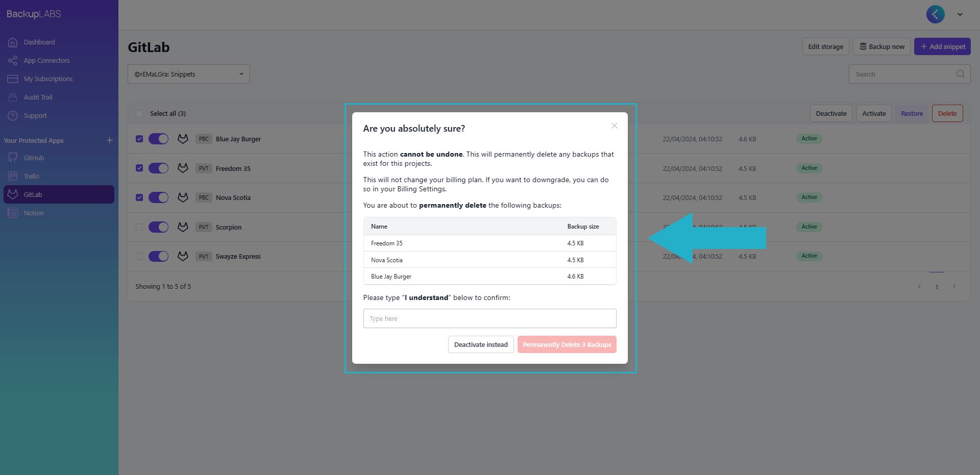Open Audit Trail menu item
Viewport: 980px width, 475px height.
59,97
